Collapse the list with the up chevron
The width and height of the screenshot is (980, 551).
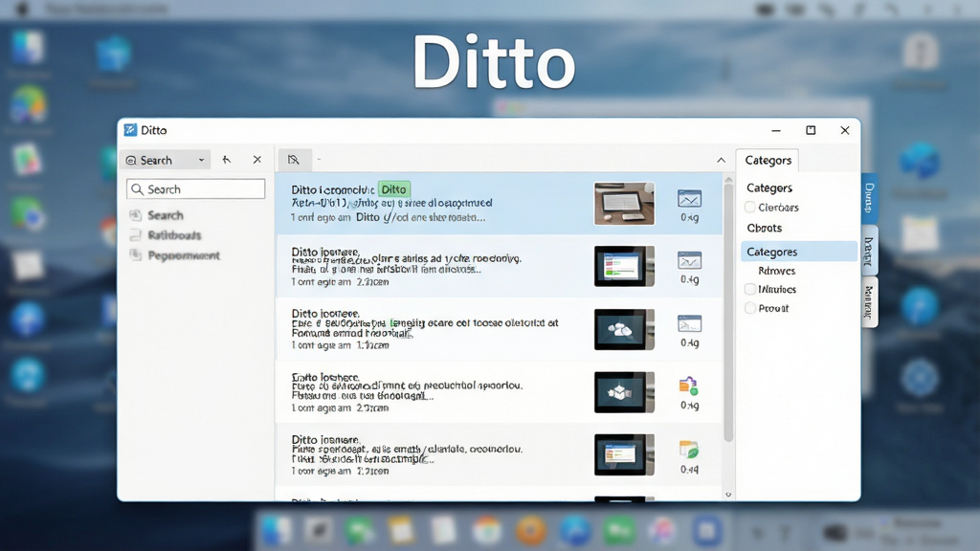(x=721, y=161)
